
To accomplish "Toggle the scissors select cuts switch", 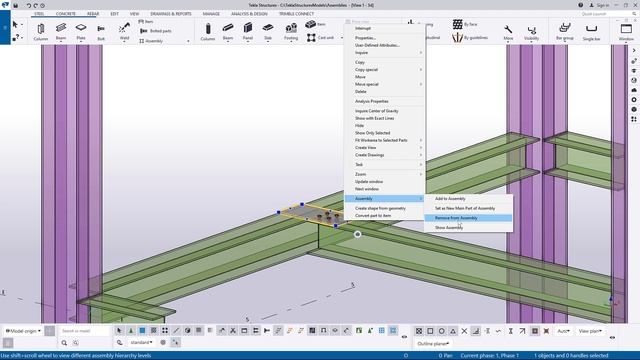I will tap(233, 331).
